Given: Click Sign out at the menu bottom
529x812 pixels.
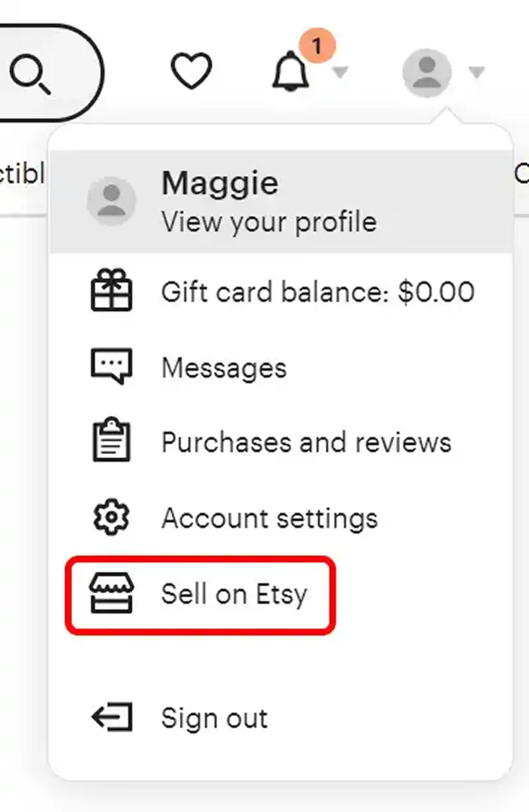Looking at the screenshot, I should (x=214, y=717).
